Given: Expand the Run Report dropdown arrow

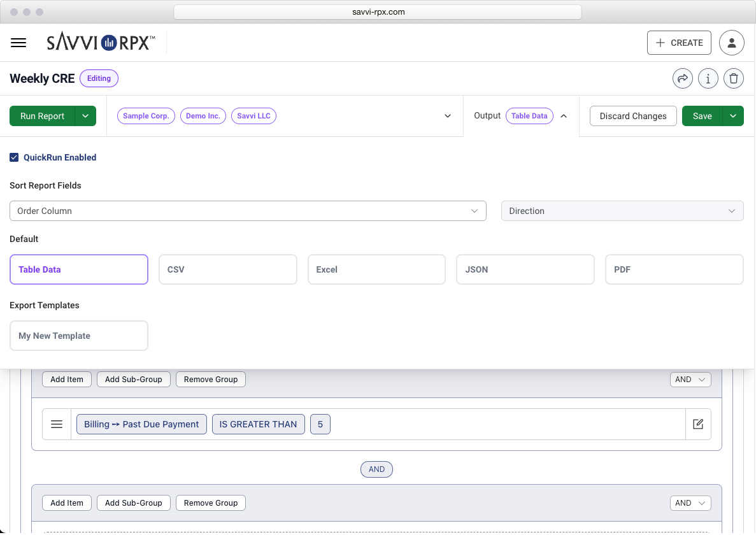Looking at the screenshot, I should tap(85, 116).
